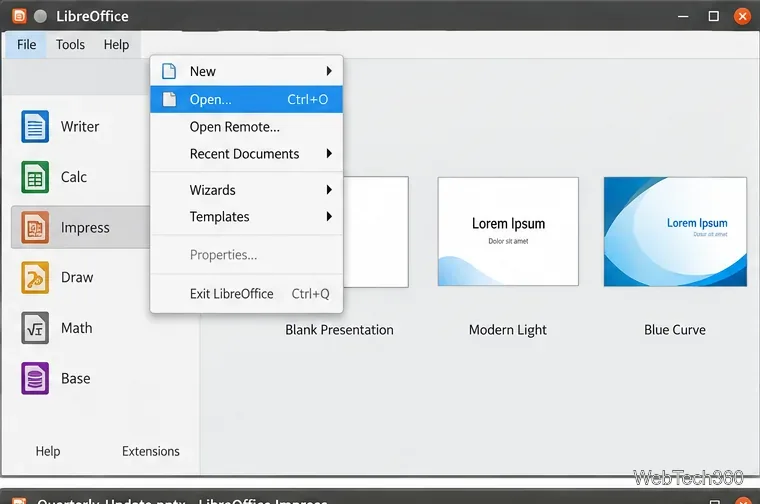The width and height of the screenshot is (760, 504).
Task: Click the Modern Light caption
Action: [x=508, y=330]
